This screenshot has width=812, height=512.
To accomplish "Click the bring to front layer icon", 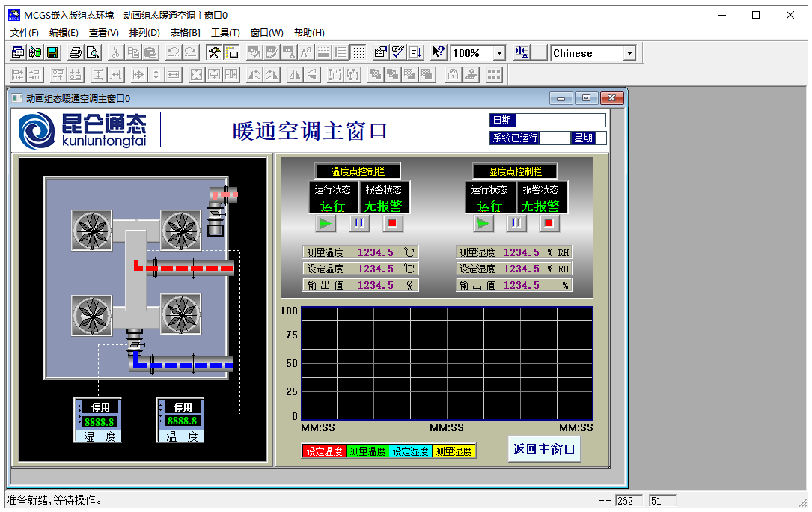I will coord(376,75).
